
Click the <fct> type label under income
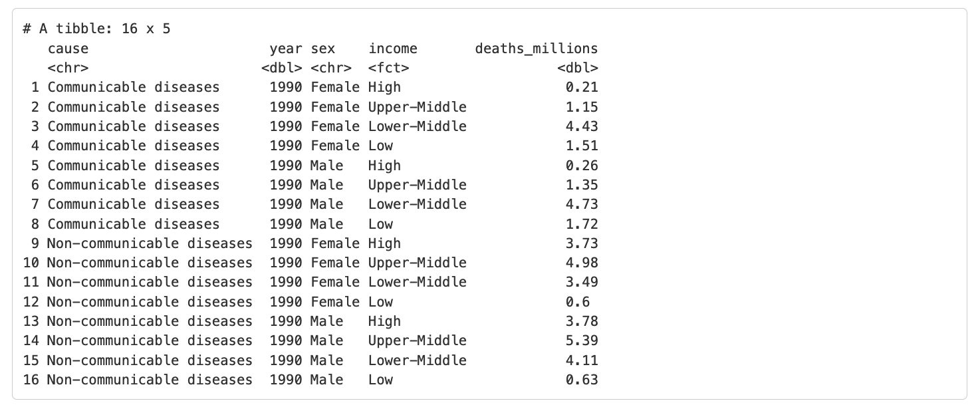click(388, 68)
